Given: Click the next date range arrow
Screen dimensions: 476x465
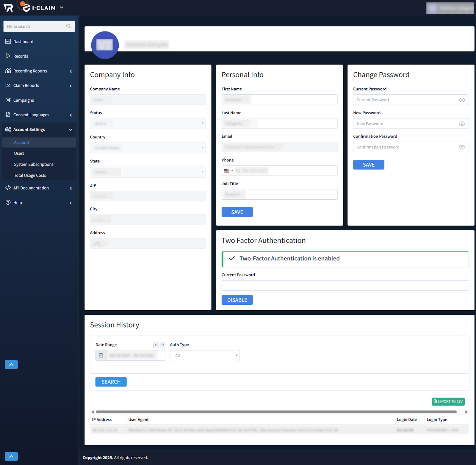Looking at the screenshot, I should click(x=162, y=345).
